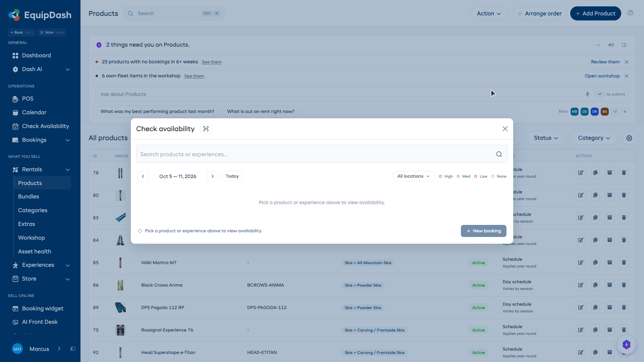This screenshot has width=644, height=362.
Task: Click the Today button
Action: tap(232, 176)
